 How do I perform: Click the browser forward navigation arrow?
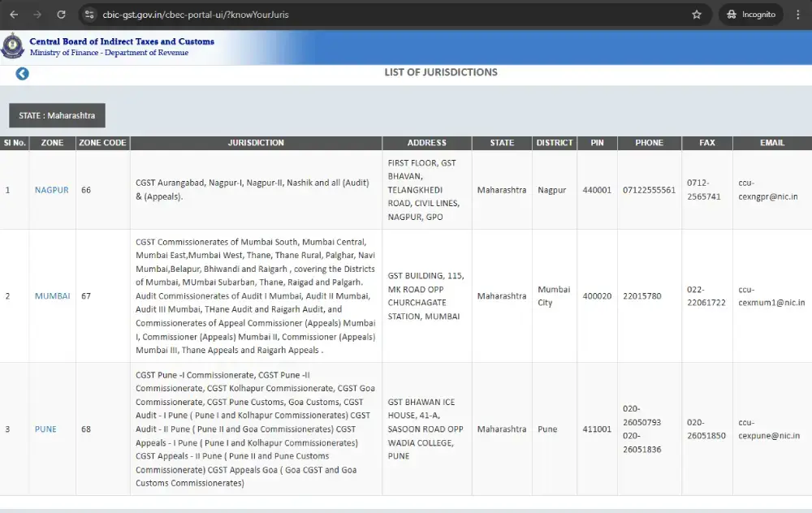(39, 14)
